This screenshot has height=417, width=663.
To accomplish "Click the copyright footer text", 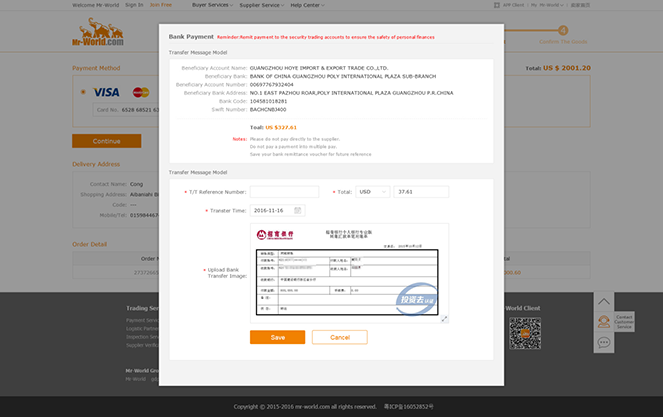I will (x=305, y=406).
